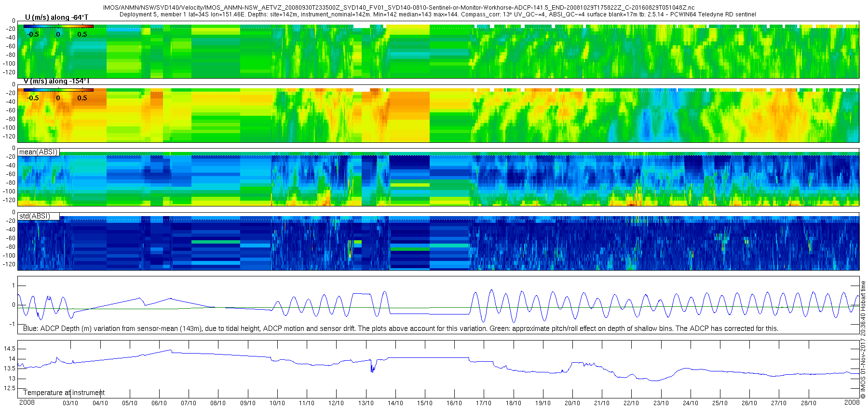Image resolution: width=868 pixels, height=410 pixels.
Task: Click the '0.5' label on V color scale
Action: [82, 98]
